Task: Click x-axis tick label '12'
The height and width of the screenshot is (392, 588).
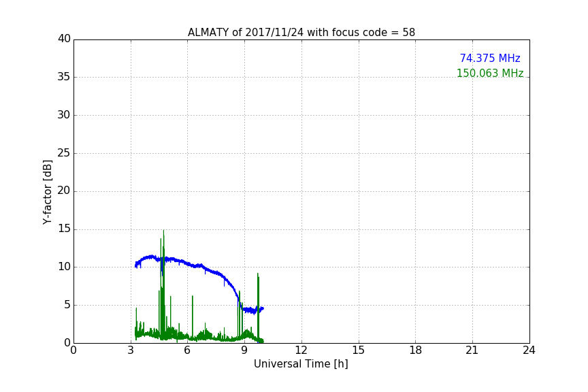Action: coord(301,350)
